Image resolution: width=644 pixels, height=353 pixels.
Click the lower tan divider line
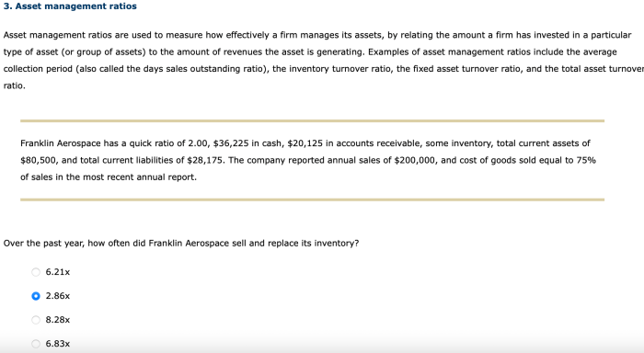312,199
